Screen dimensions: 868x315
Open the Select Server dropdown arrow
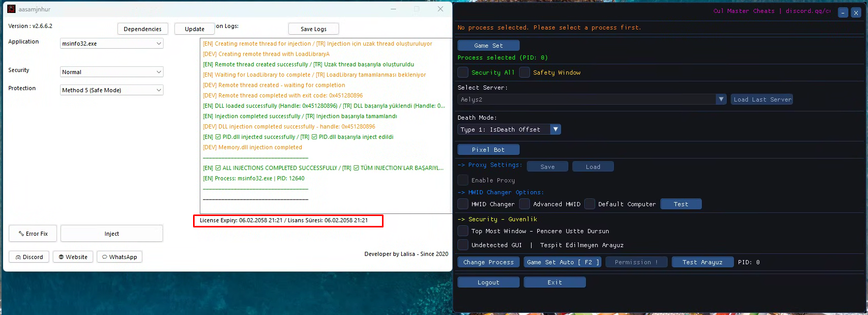(x=722, y=99)
